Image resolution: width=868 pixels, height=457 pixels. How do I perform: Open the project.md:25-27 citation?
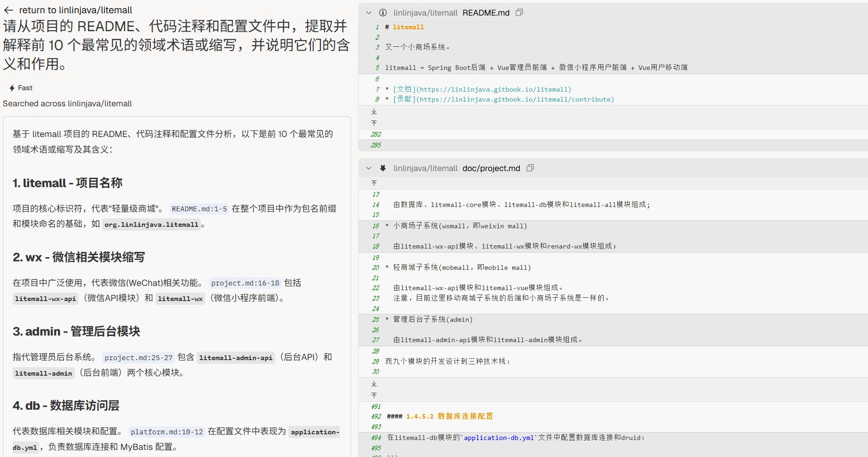tap(138, 358)
